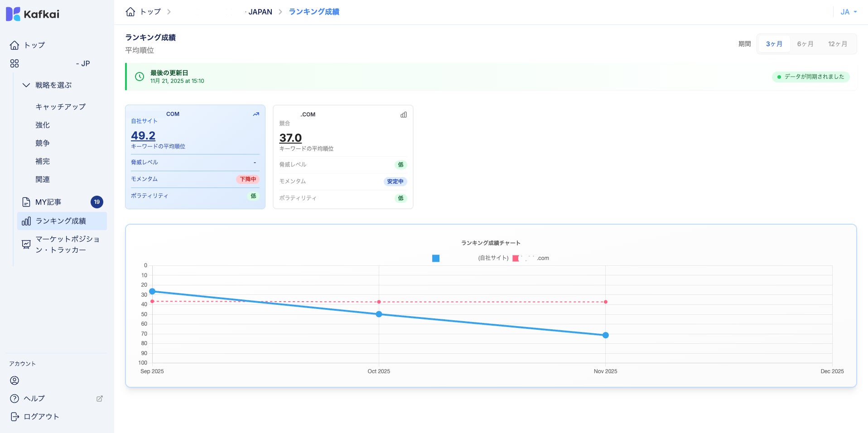Click the 11月 21, 2025 at 15:10 timestamp

pos(177,81)
